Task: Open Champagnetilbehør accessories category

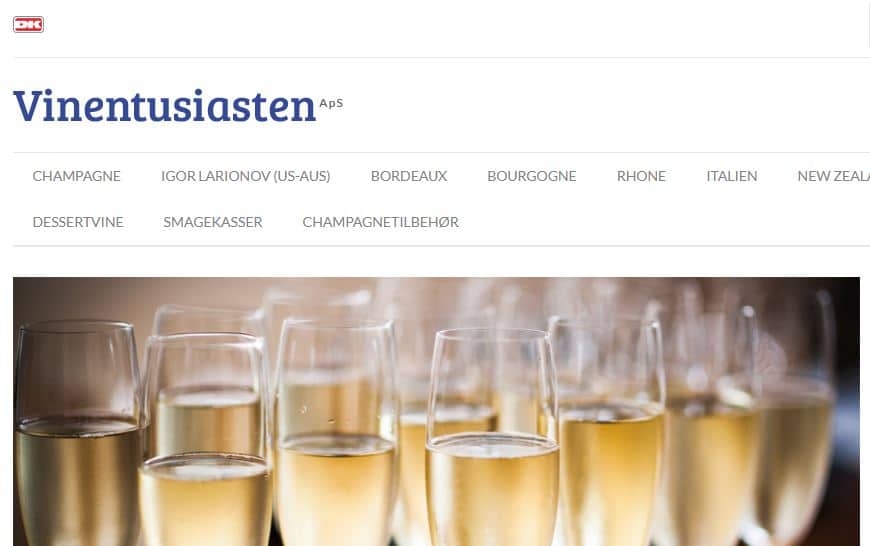Action: [x=381, y=222]
